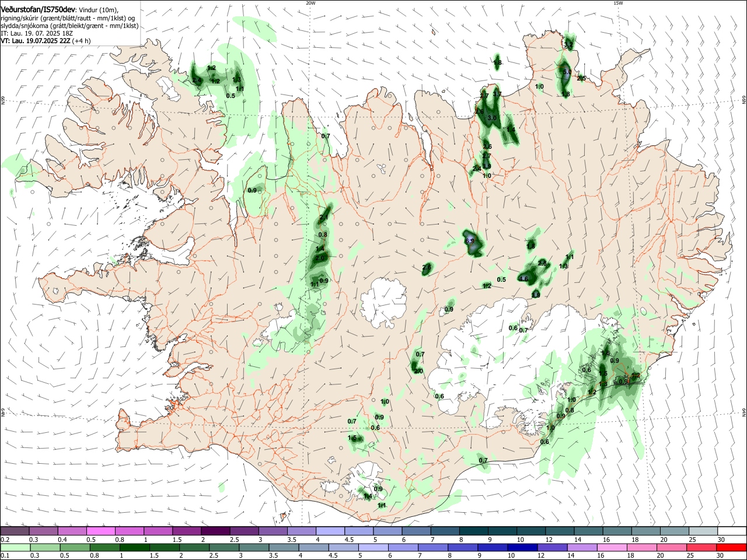Pick the lavender snow swatch between 4 and 4.5

330,531
